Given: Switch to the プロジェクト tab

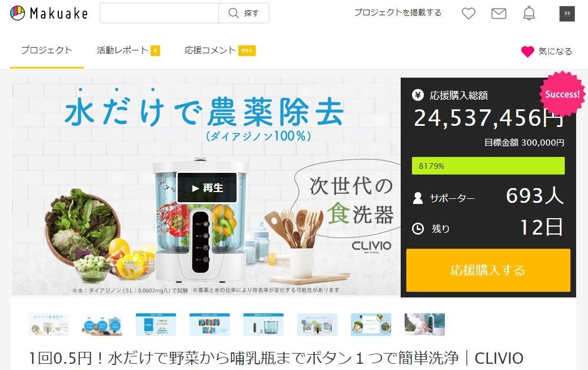Looking at the screenshot, I should click(46, 50).
